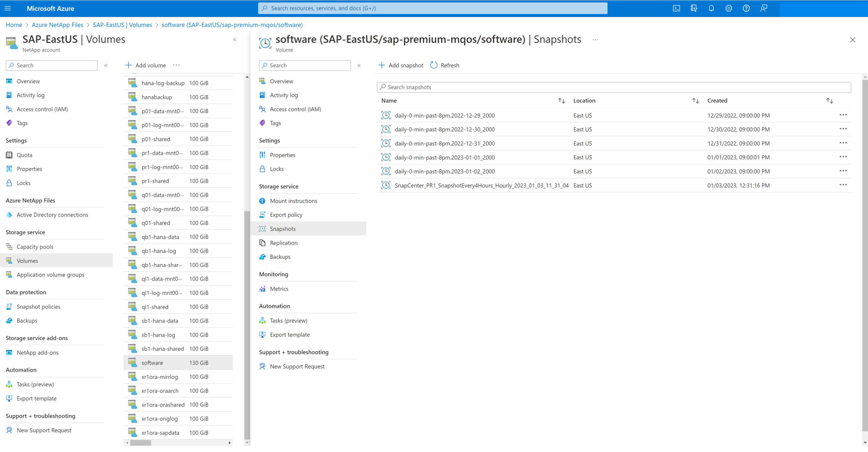
Task: Sort snapshots by Created column arrows
Action: point(830,101)
